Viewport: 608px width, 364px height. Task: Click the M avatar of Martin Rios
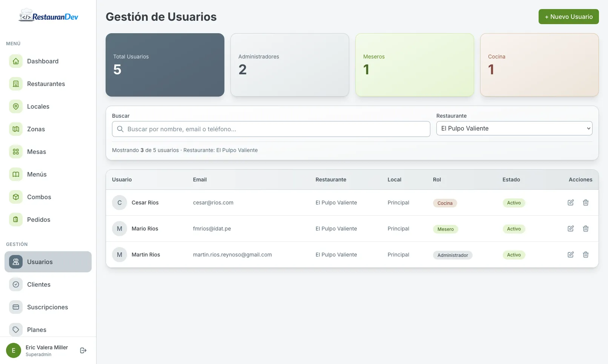point(120,255)
